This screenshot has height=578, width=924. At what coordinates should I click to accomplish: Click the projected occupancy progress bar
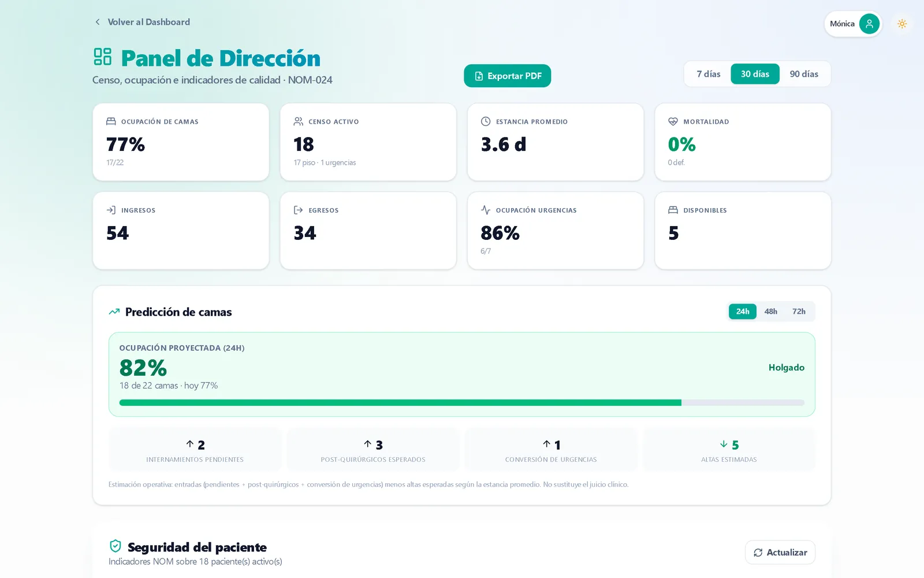[x=462, y=403]
